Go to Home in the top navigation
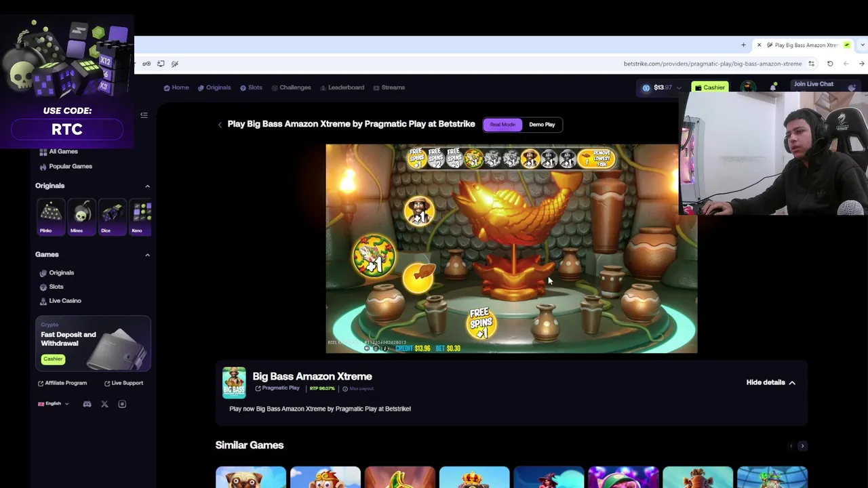868x488 pixels. (x=176, y=87)
